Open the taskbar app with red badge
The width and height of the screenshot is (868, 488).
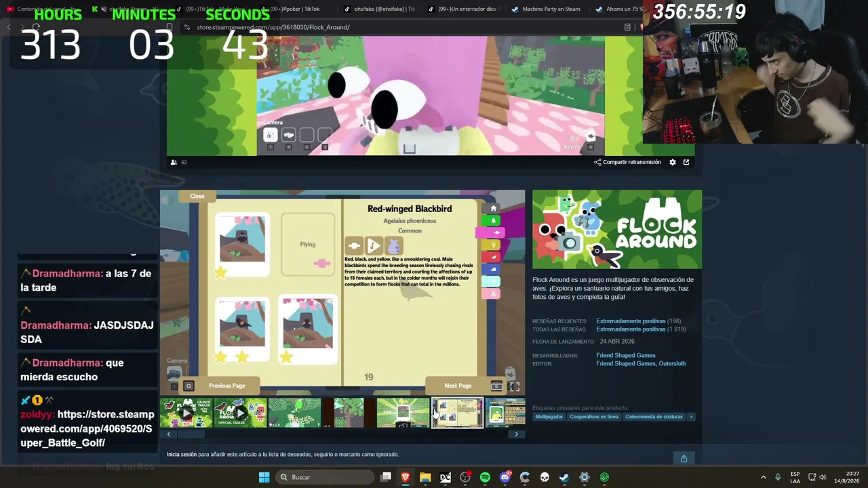(x=465, y=477)
